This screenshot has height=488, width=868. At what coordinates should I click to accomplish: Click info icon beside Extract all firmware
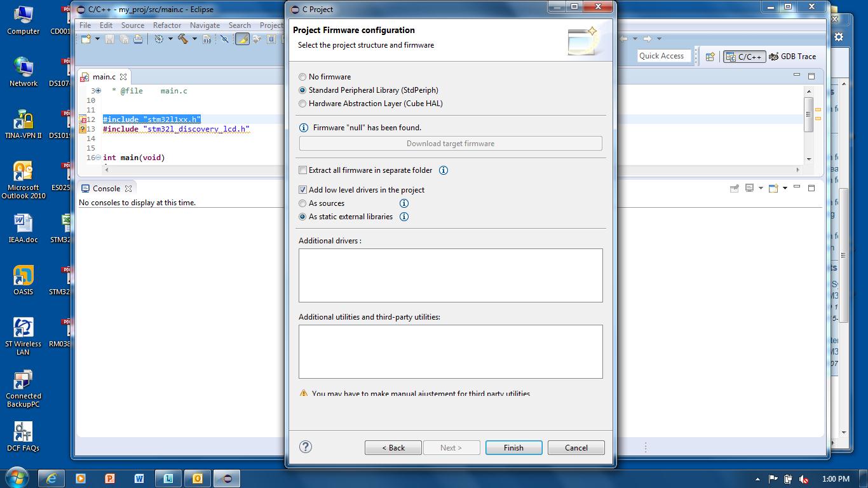pos(444,170)
